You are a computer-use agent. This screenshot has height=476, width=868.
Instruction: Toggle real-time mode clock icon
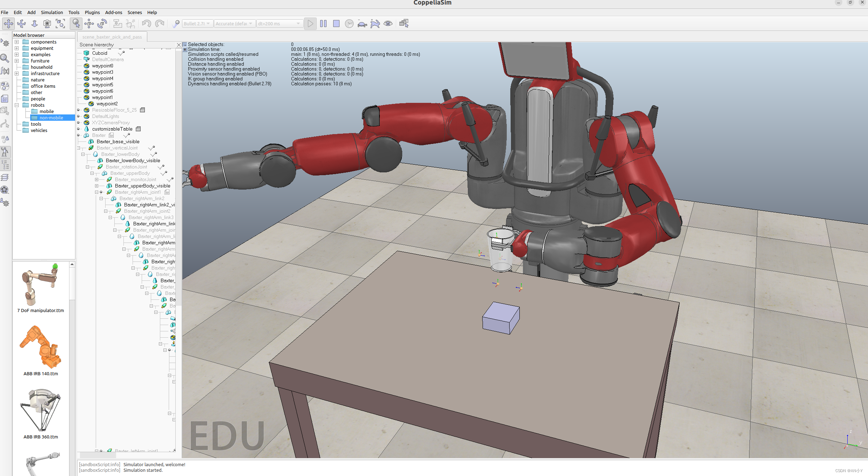coord(349,24)
